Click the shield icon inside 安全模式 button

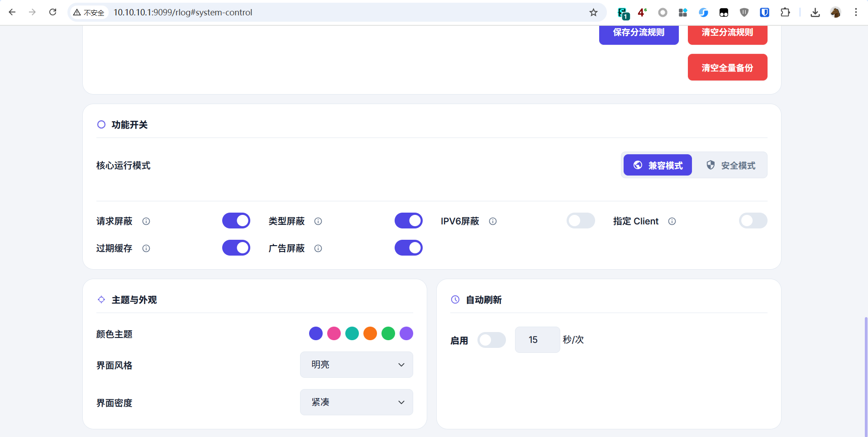710,165
